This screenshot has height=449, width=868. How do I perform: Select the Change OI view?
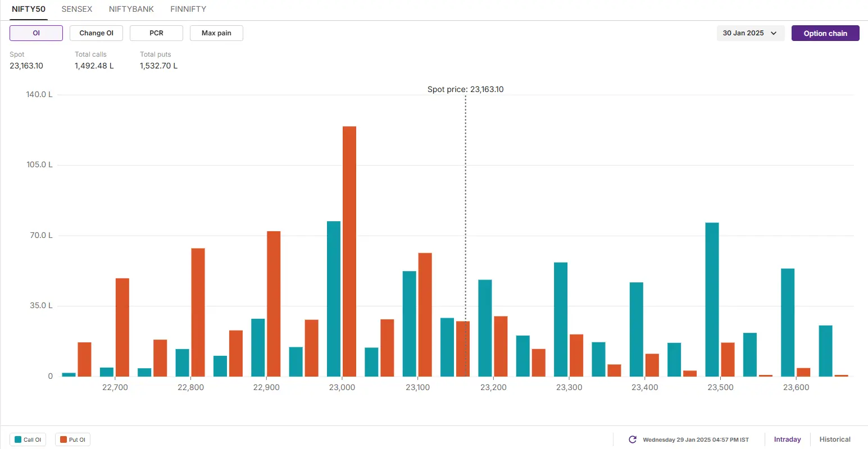tap(96, 33)
